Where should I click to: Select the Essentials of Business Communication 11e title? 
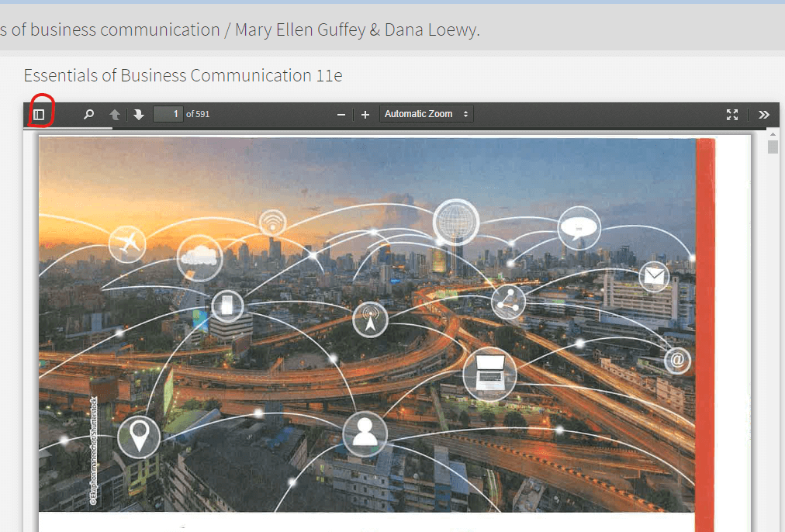coord(183,75)
